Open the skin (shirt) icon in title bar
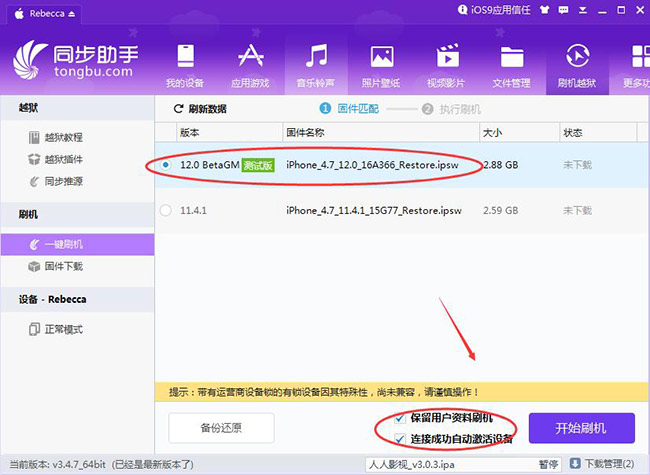This screenshot has width=650, height=475. pos(545,10)
